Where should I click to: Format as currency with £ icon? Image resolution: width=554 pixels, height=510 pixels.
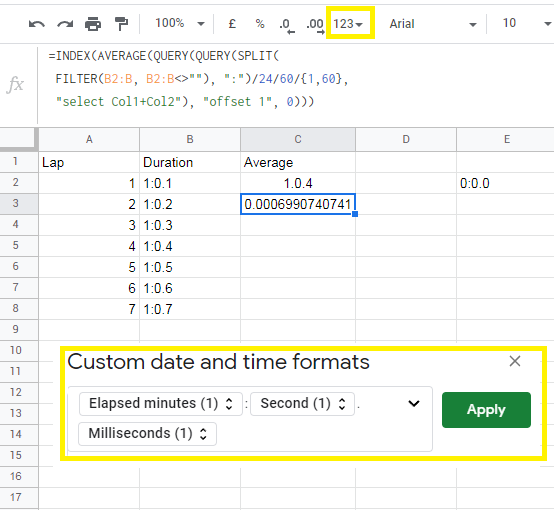[232, 24]
